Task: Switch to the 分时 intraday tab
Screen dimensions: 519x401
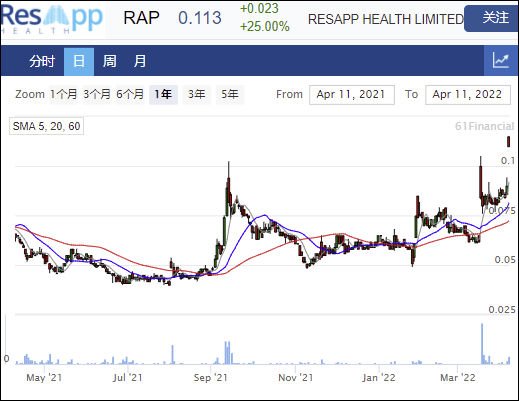Action: point(41,61)
